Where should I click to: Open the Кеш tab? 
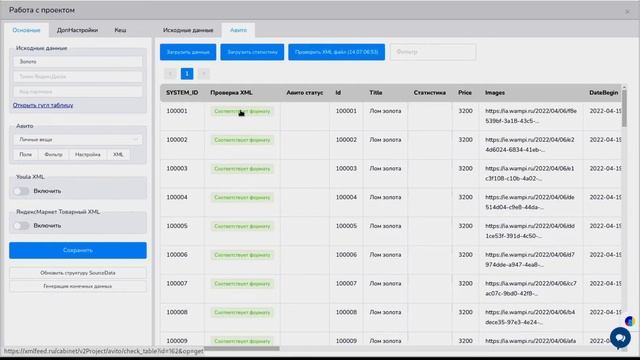pyautogui.click(x=120, y=30)
